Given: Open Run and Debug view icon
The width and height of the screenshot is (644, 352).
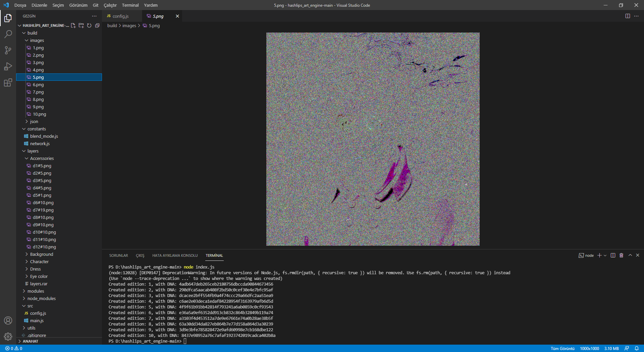Looking at the screenshot, I should click(x=8, y=66).
